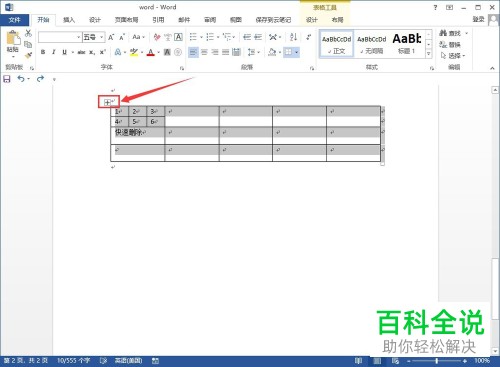Save the document with the floppy icon
Image resolution: width=500 pixels, height=367 pixels.
(7, 79)
